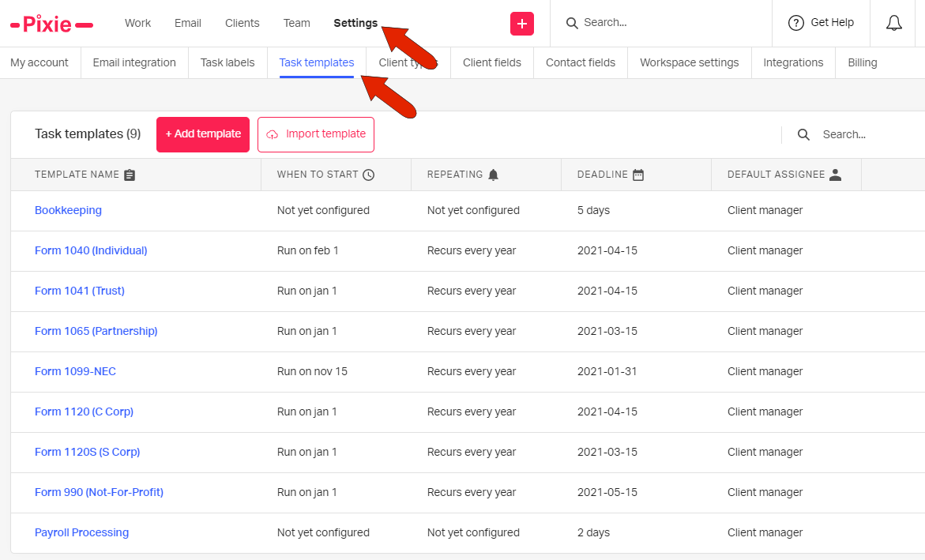Click 'Recurs every year' in Form 1041 row
Image resolution: width=925 pixels, height=560 pixels.
tap(472, 291)
